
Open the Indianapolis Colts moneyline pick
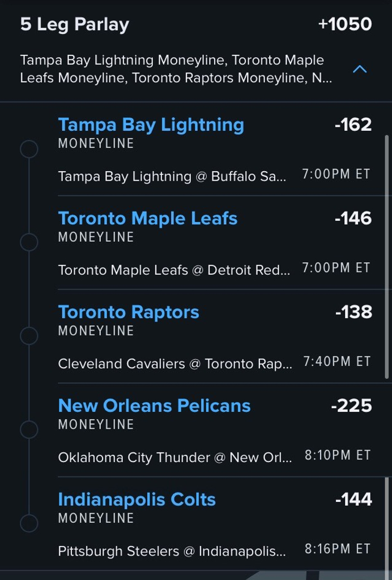[137, 500]
